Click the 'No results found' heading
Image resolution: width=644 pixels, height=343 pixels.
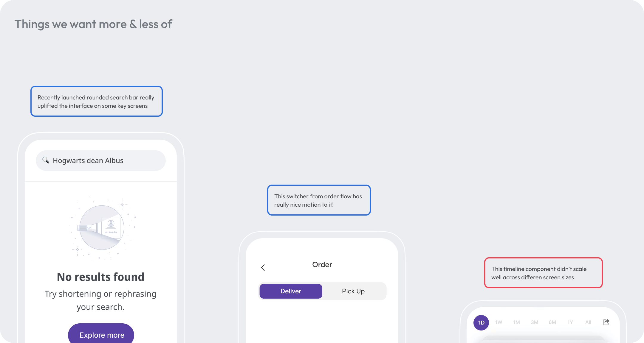(x=101, y=277)
